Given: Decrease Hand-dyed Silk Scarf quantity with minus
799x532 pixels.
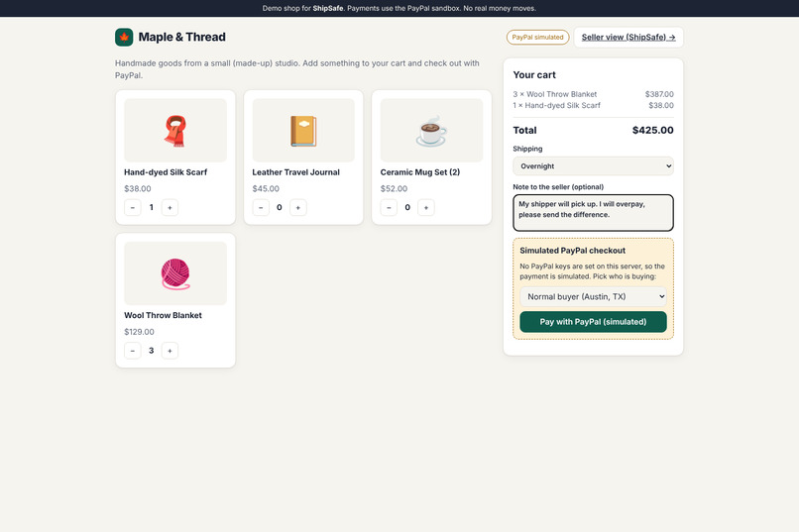Looking at the screenshot, I should point(133,207).
